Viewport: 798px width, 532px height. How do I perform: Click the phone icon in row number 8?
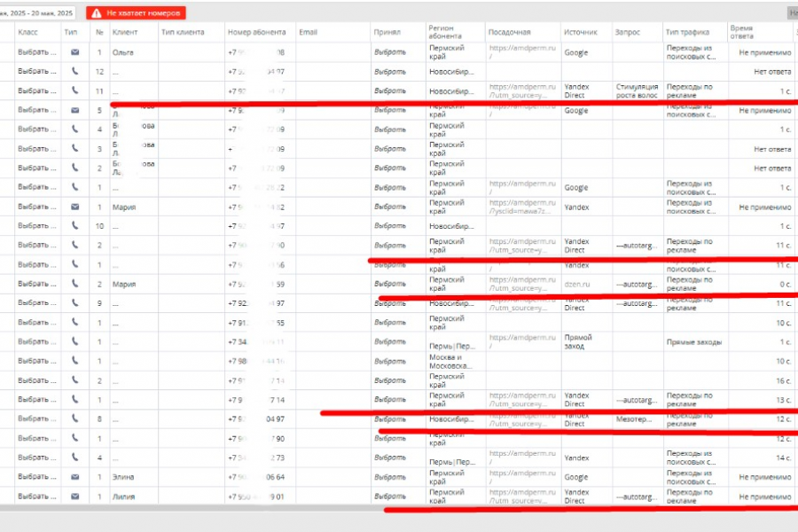(74, 419)
